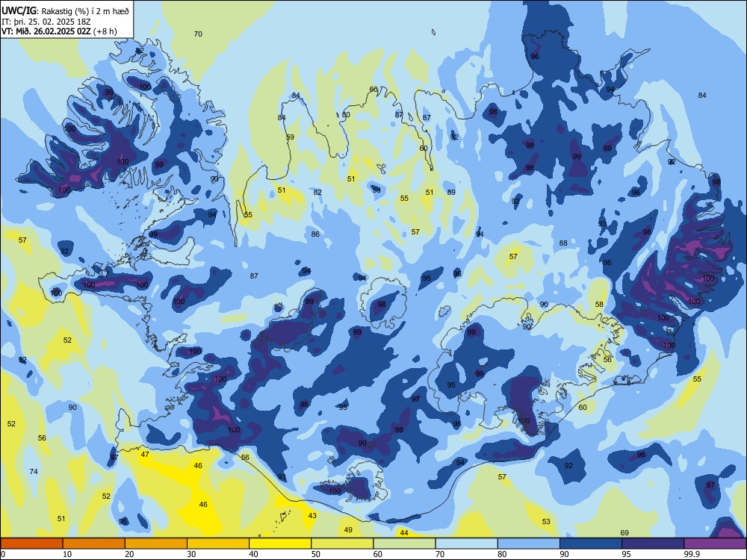
Task: Click the legend label '20'
Action: click(129, 554)
